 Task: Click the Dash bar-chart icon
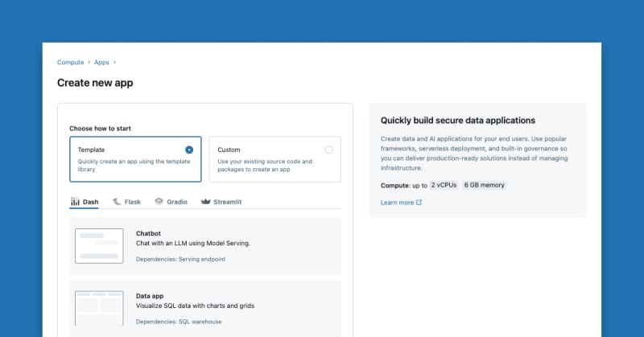click(75, 202)
